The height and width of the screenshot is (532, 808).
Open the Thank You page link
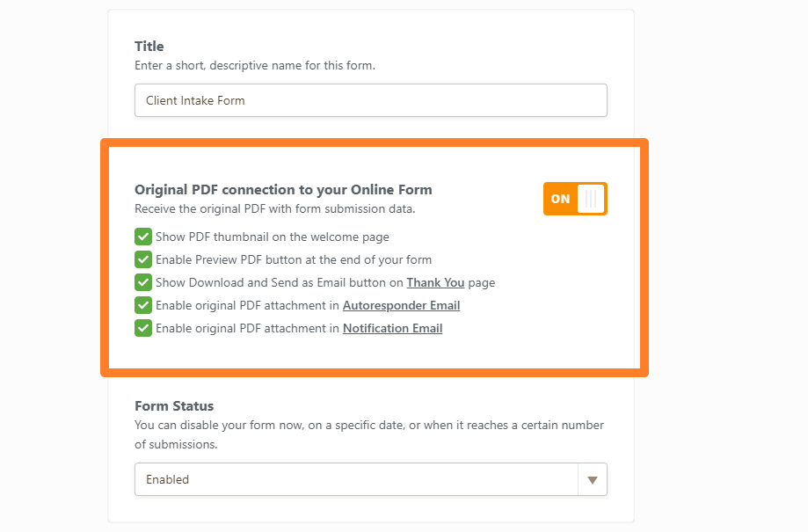[x=435, y=282]
